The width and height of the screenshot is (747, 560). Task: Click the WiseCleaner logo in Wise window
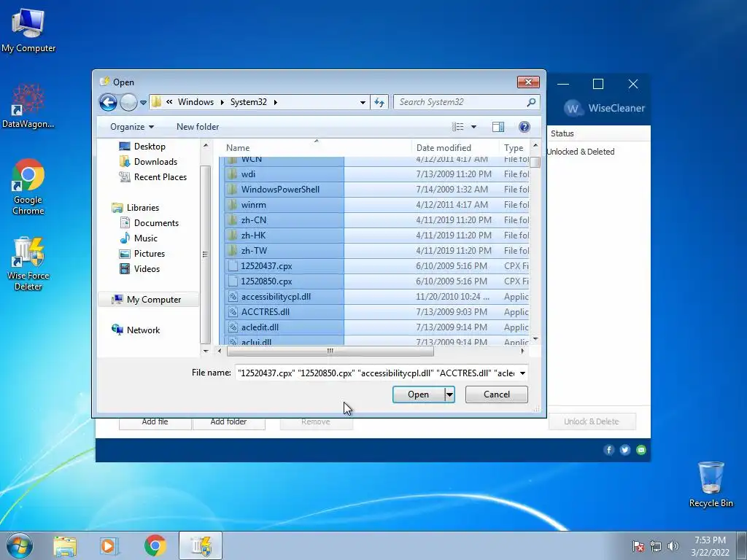(x=605, y=109)
